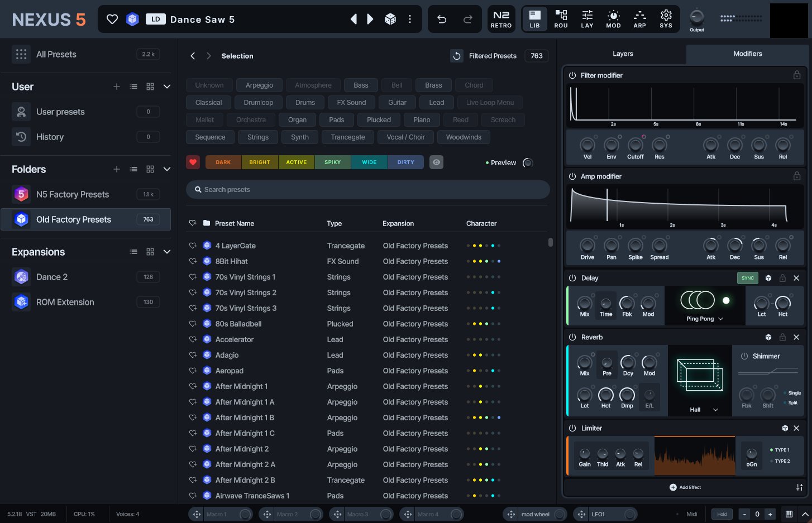
Task: Favorite the 8Bit Hihat preset
Action: (193, 261)
